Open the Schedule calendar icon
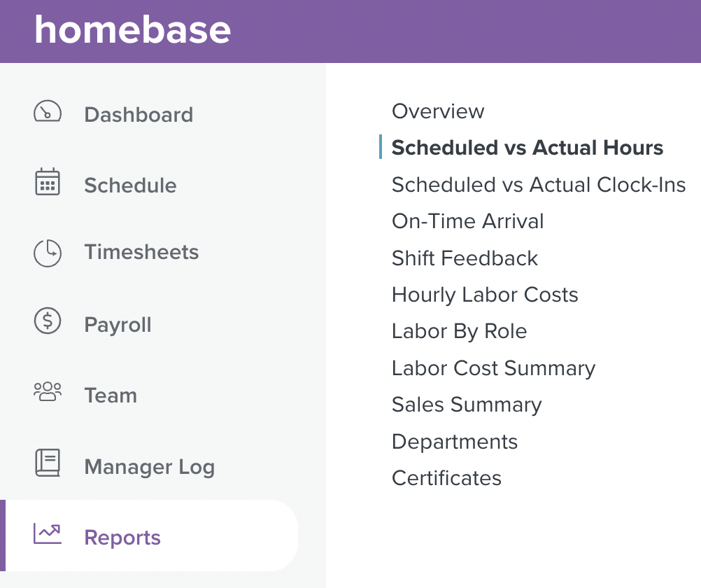Image resolution: width=701 pixels, height=588 pixels. click(x=48, y=182)
